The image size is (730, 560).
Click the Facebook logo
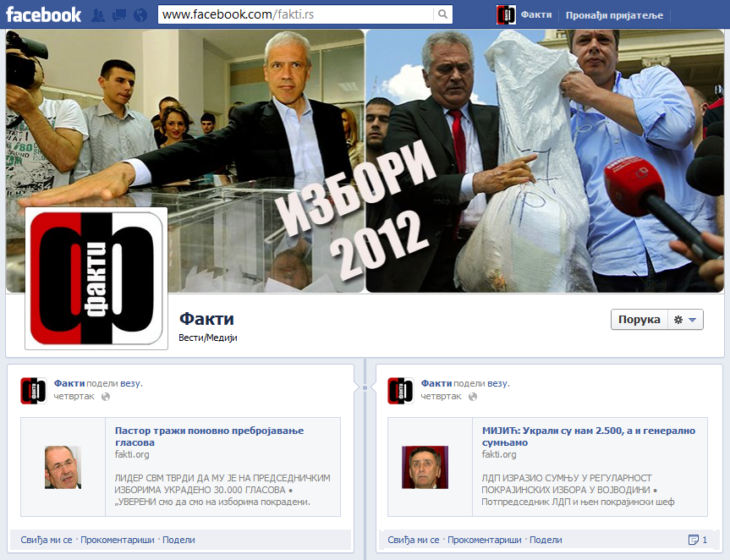tap(44, 14)
